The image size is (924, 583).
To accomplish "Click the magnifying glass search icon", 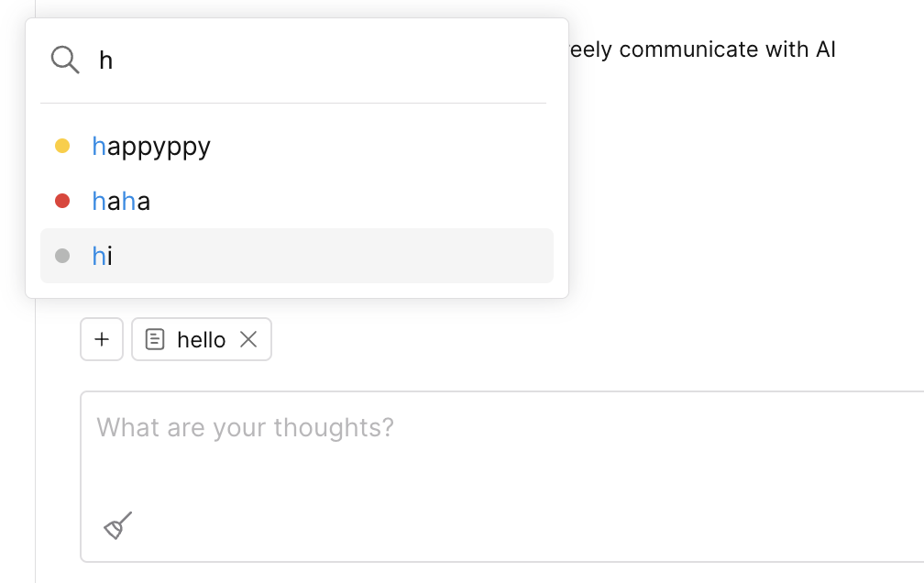I will pos(65,60).
